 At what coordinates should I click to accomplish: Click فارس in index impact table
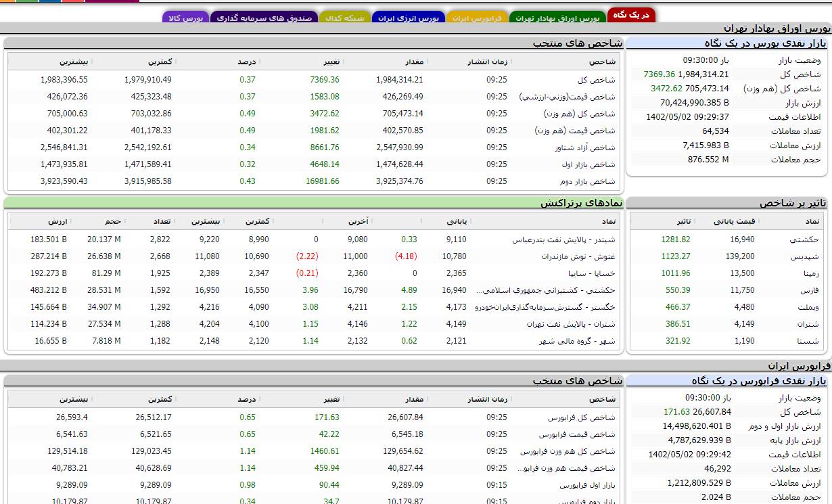click(x=810, y=290)
